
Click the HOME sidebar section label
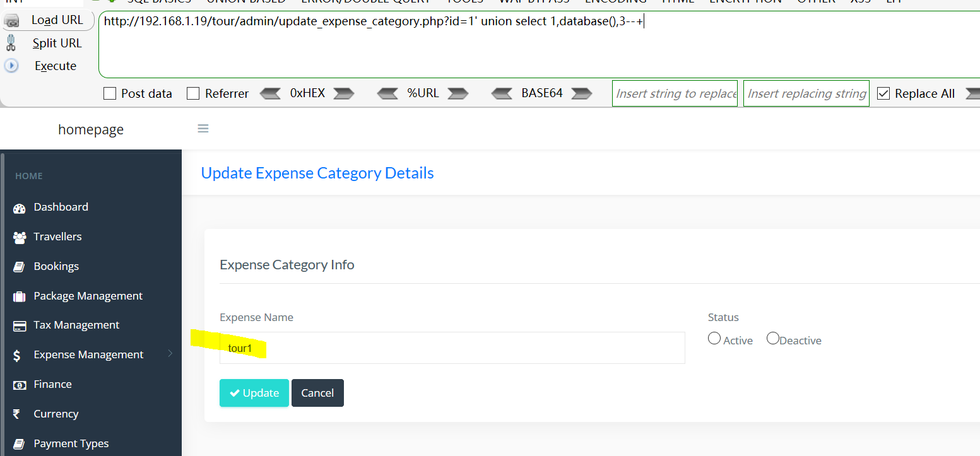[29, 176]
